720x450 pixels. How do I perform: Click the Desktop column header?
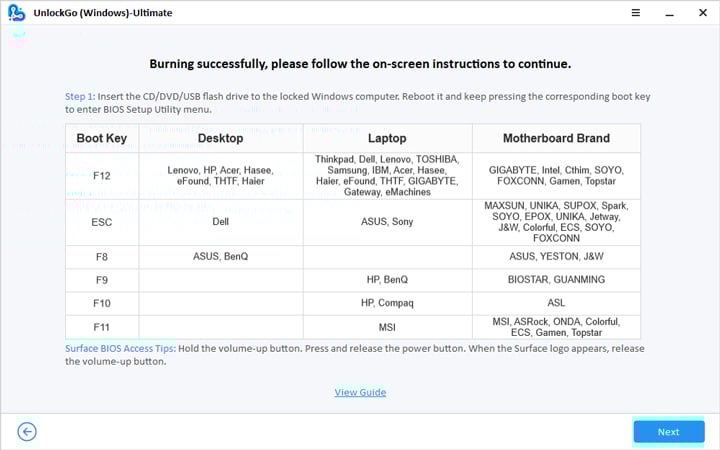pyautogui.click(x=221, y=138)
